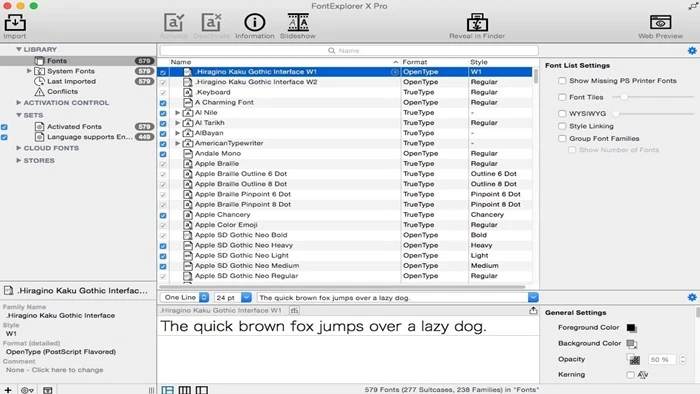This screenshot has height=394, width=700.
Task: Click 'None - Click here to change' comment
Action: (54, 370)
